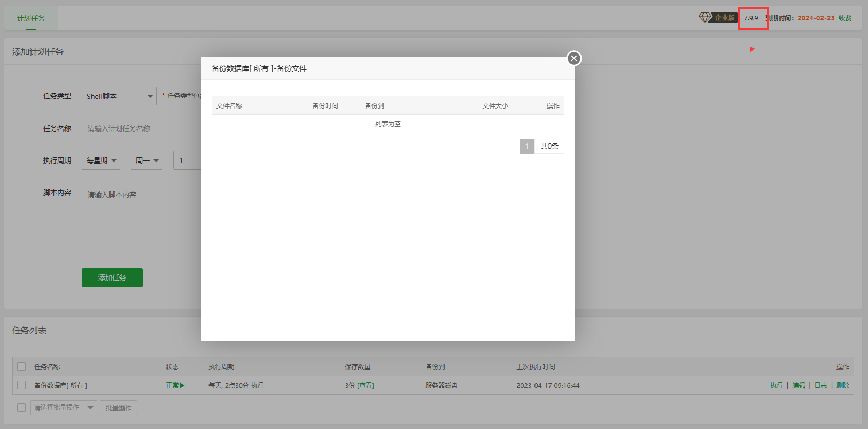Click the task name 备份数据库[ 所有 ]
Image resolution: width=868 pixels, height=429 pixels.
(x=60, y=385)
